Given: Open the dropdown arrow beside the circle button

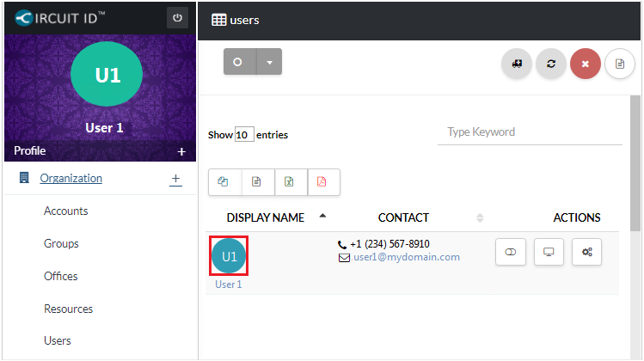Looking at the screenshot, I should click(x=269, y=62).
